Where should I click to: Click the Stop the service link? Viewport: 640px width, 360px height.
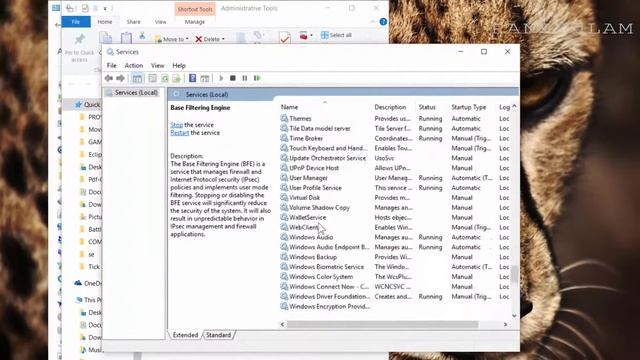[177, 125]
